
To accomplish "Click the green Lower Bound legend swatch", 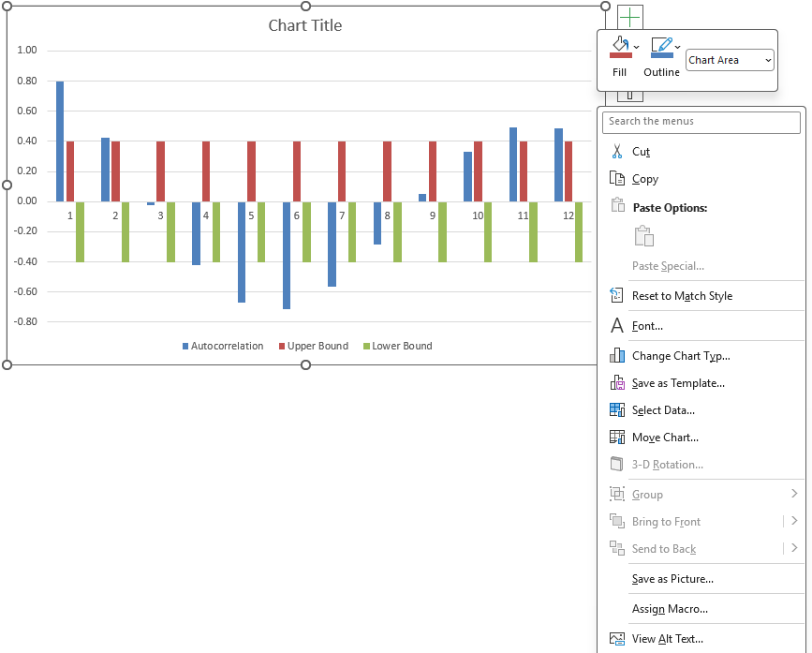I will tap(366, 347).
